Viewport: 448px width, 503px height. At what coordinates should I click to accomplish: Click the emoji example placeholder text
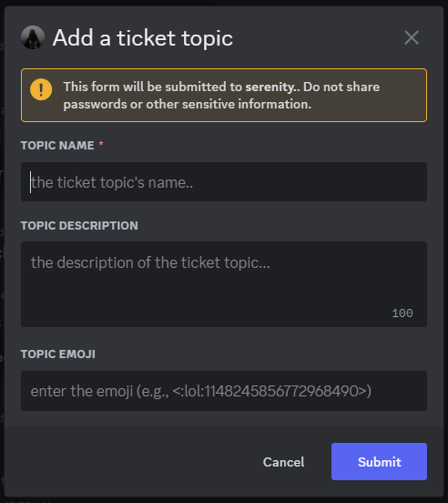(201, 391)
